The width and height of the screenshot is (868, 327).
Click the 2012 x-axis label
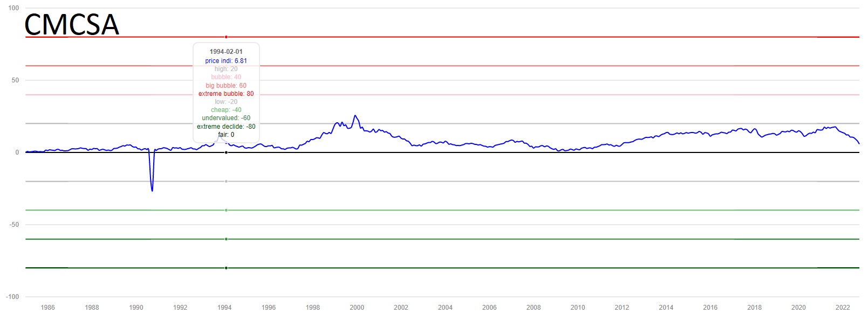(622, 308)
